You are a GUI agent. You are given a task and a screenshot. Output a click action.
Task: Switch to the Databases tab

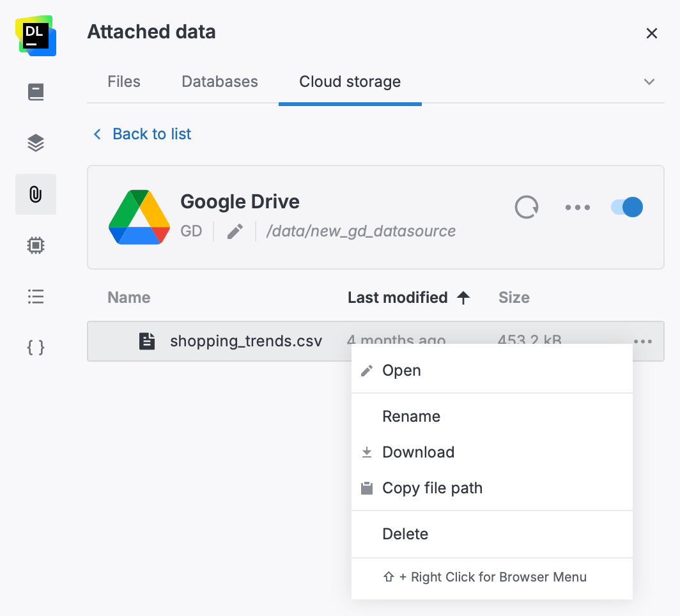(219, 82)
